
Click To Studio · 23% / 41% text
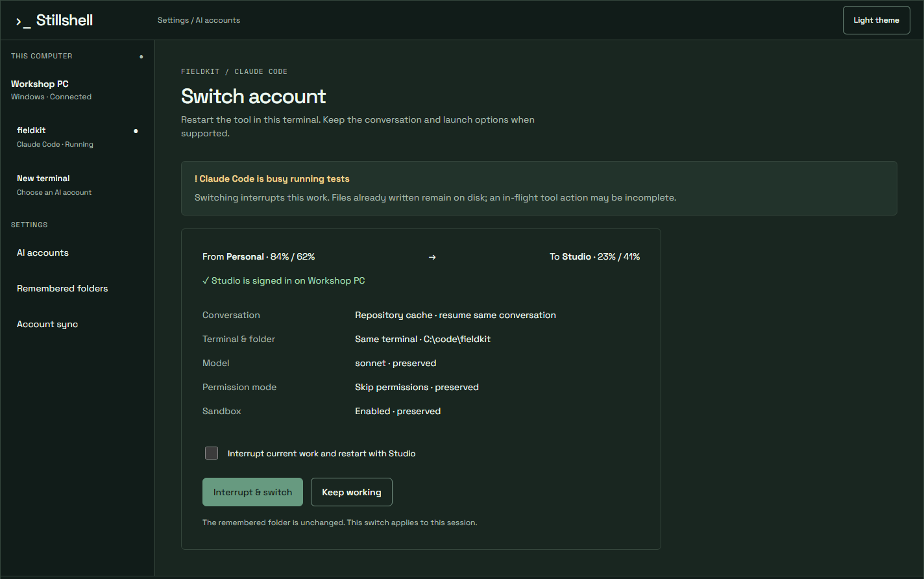[595, 257]
